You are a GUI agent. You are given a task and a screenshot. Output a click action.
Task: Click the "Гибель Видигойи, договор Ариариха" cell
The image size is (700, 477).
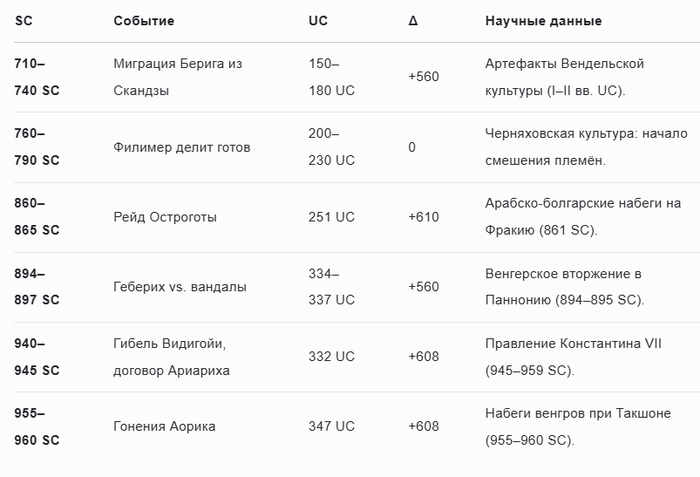(171, 357)
